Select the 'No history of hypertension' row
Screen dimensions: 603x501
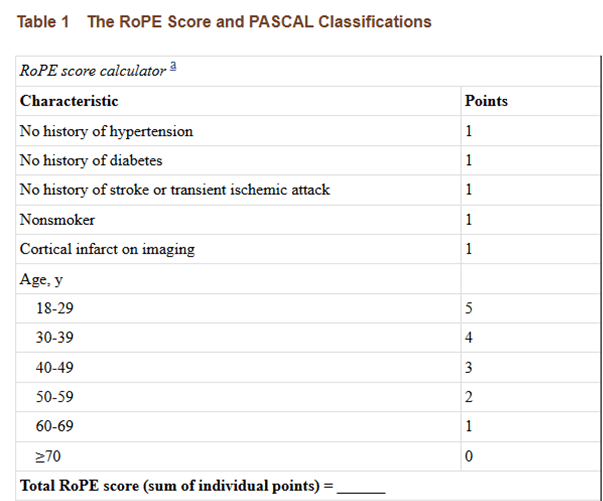click(307, 131)
